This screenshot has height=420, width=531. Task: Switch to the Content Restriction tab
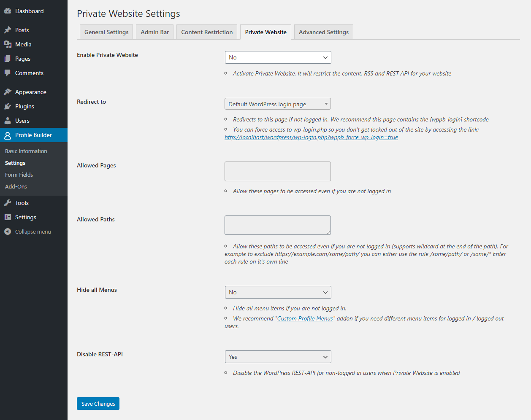click(x=207, y=32)
